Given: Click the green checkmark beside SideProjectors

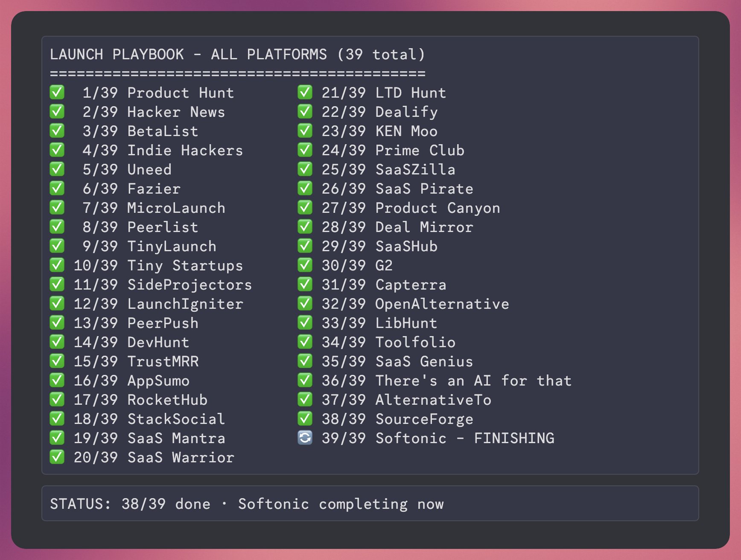Looking at the screenshot, I should click(x=57, y=284).
